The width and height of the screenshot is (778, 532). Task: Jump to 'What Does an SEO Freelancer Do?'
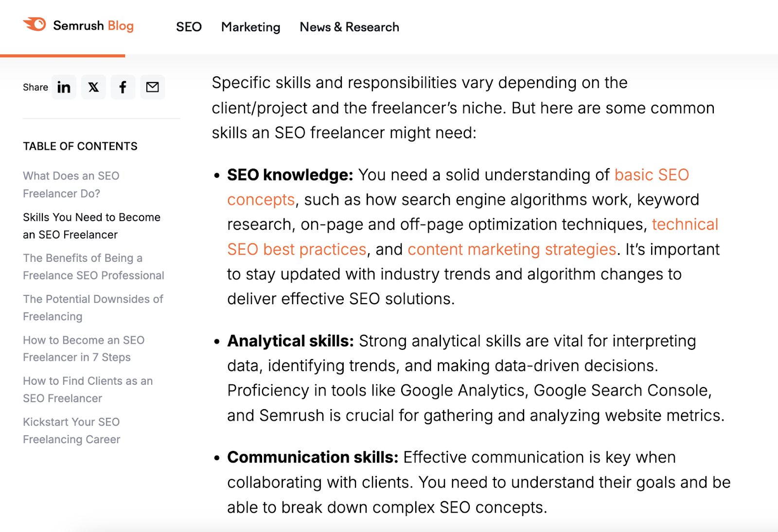point(71,185)
